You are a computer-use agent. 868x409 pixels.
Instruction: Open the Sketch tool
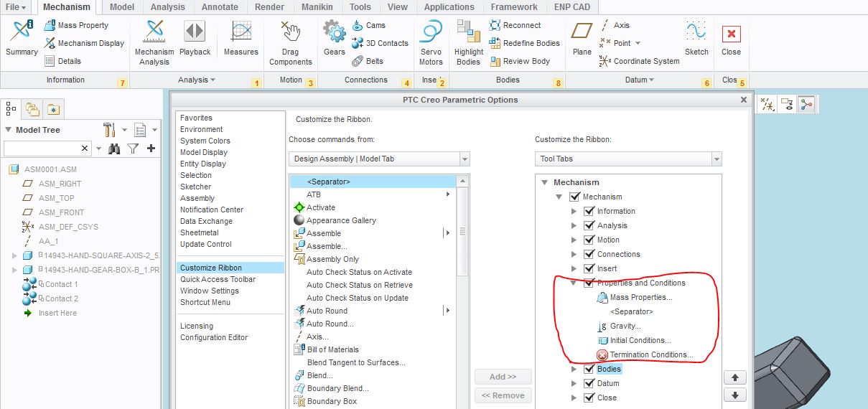pos(696,38)
